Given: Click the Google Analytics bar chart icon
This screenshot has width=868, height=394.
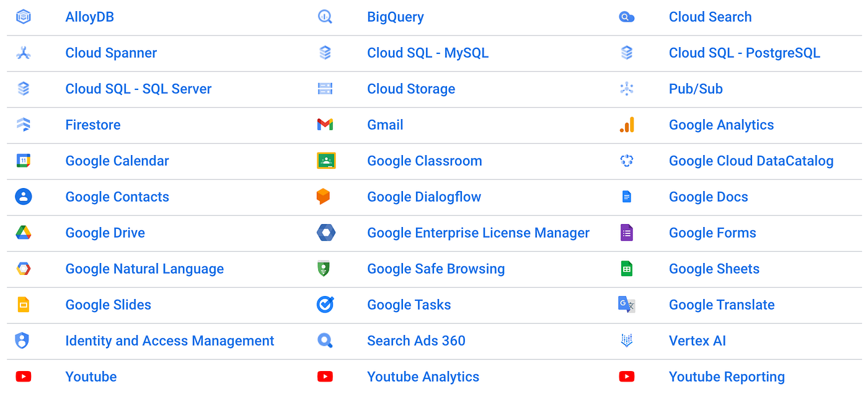Looking at the screenshot, I should pyautogui.click(x=627, y=125).
